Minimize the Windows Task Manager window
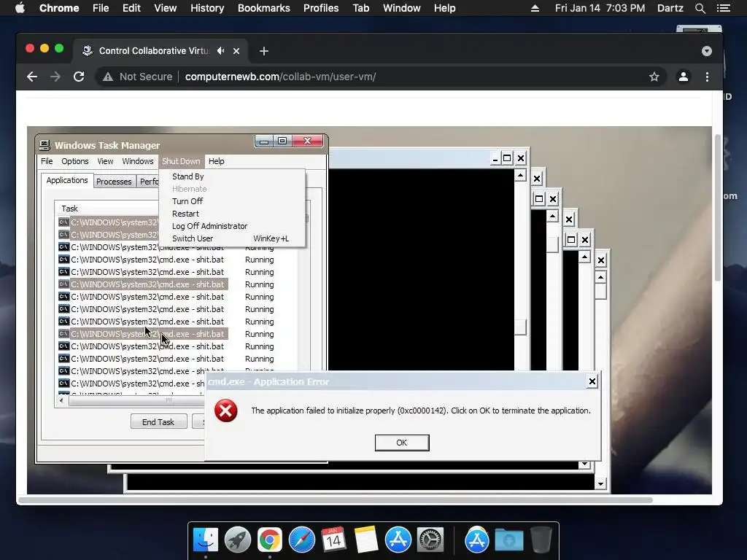The height and width of the screenshot is (560, 747). [x=264, y=141]
